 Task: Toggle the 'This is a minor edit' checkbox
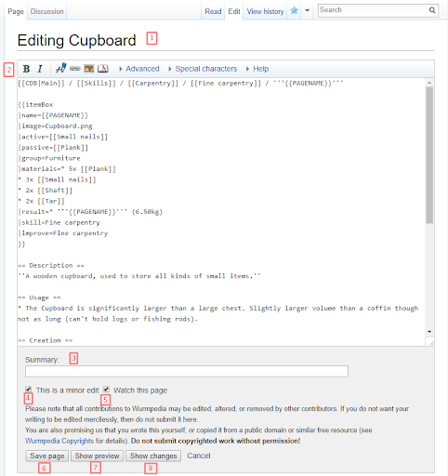[29, 389]
